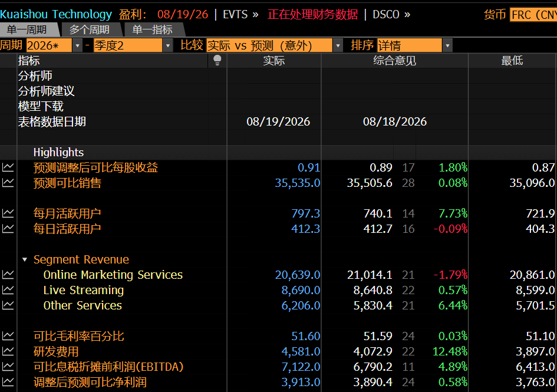Viewport: 557px width, 392px height.
Task: Open chart icon for 预测调整后可比每股收益 row
Action: [8, 167]
